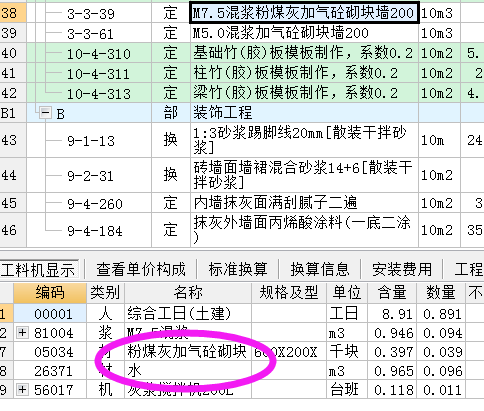Select tree item 10-4-311
Image resolution: width=484 pixels, height=411 pixels.
pos(98,74)
